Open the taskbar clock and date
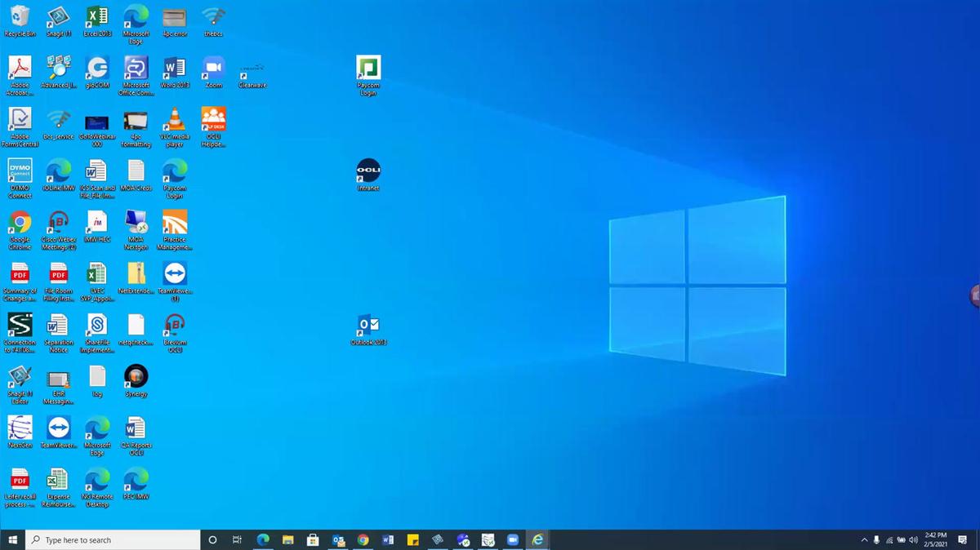Viewport: 980px width, 550px height. pos(936,539)
